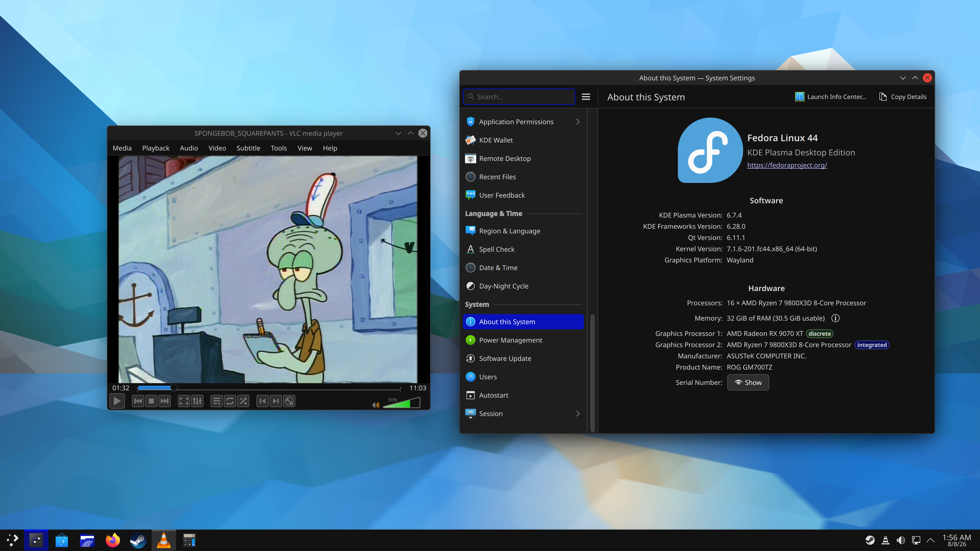980x551 pixels.
Task: Click the Search field in System Settings
Action: click(x=519, y=97)
